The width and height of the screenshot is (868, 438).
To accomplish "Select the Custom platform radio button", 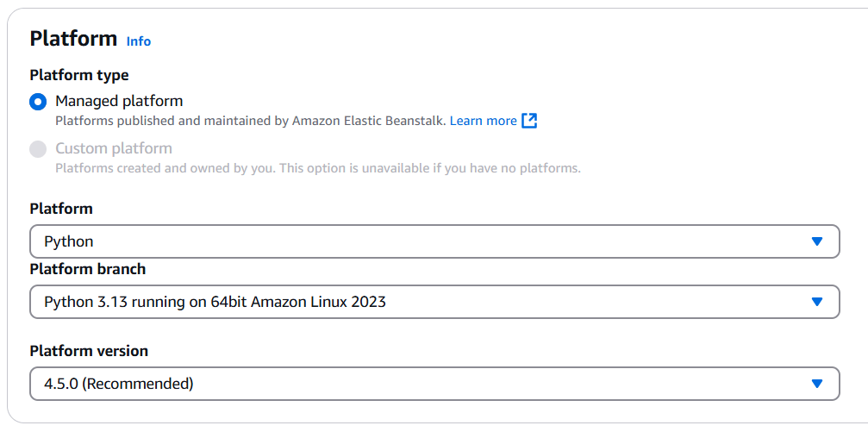I will point(38,149).
